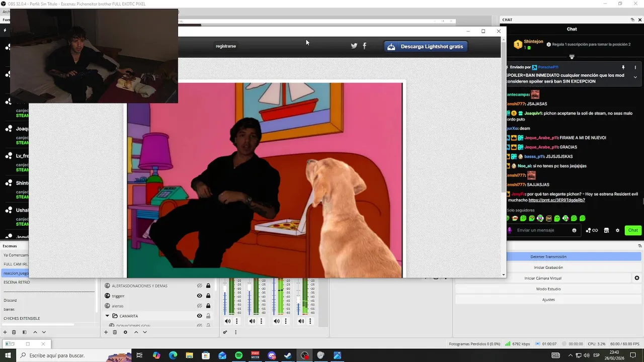
Task: Open pinned message options menu
Action: click(x=635, y=67)
